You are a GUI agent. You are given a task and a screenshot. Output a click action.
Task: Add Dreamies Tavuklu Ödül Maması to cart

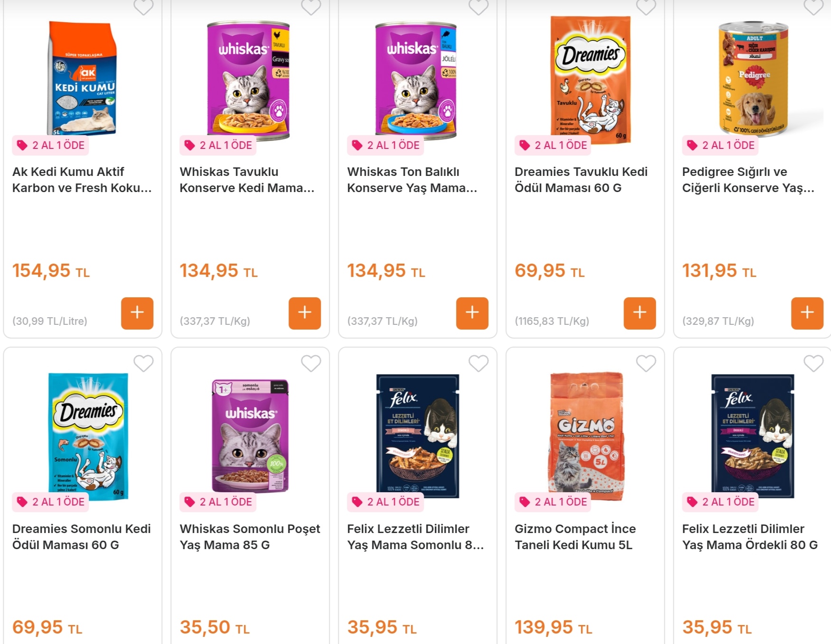click(x=640, y=313)
